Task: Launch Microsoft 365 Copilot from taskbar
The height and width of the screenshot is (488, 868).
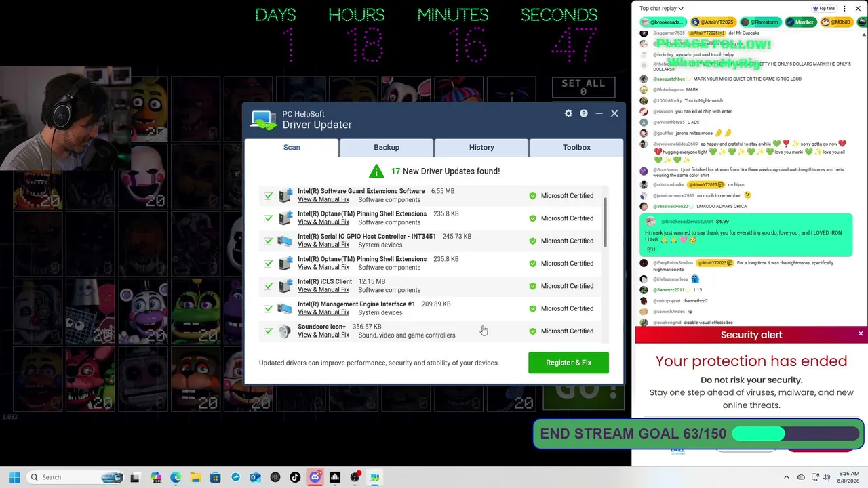Action: click(x=156, y=477)
